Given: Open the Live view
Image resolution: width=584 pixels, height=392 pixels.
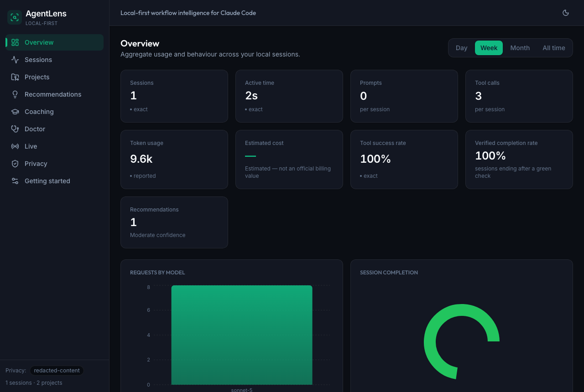Looking at the screenshot, I should coord(55,146).
